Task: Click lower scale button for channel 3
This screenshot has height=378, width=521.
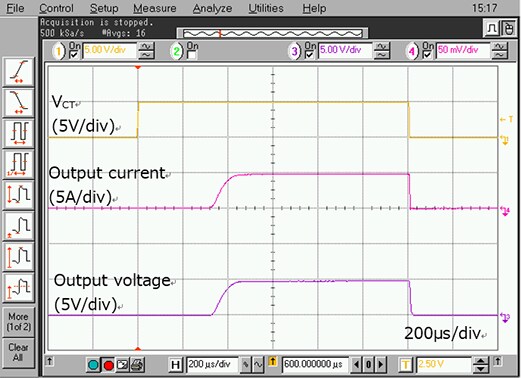Action: pos(382,55)
